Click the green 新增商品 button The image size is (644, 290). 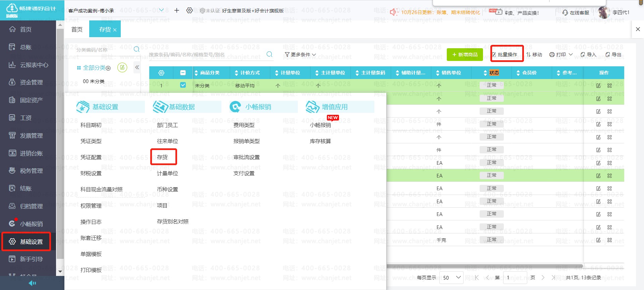click(x=465, y=55)
